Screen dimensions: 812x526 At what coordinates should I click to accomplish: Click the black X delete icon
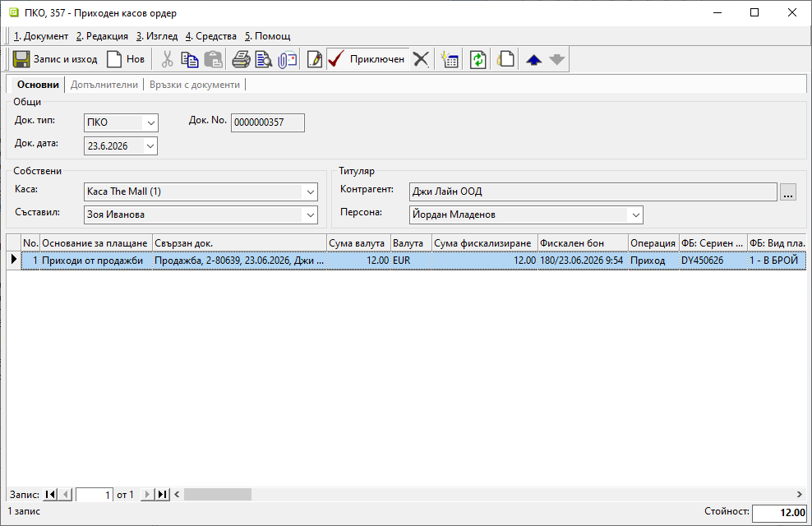pos(421,59)
